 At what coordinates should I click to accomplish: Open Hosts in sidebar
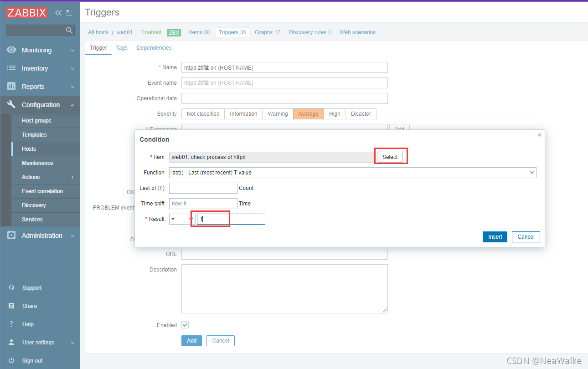tap(46, 149)
